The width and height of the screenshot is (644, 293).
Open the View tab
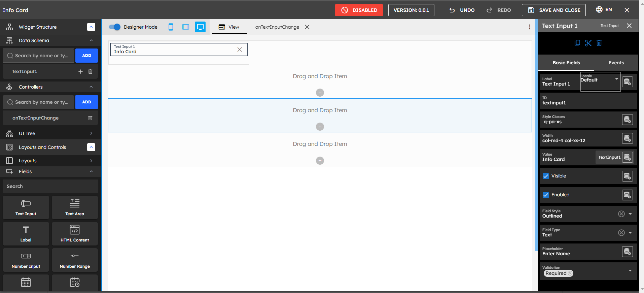pos(229,27)
